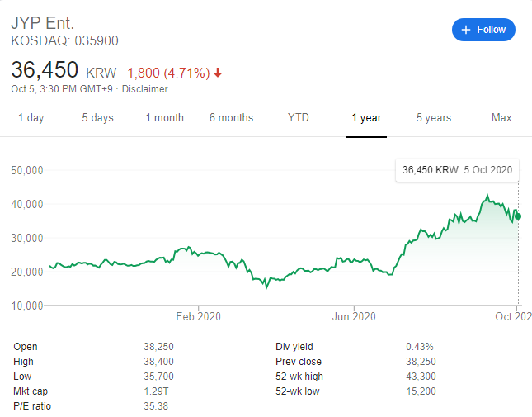Click the 40,000 y-axis label

coord(27,205)
